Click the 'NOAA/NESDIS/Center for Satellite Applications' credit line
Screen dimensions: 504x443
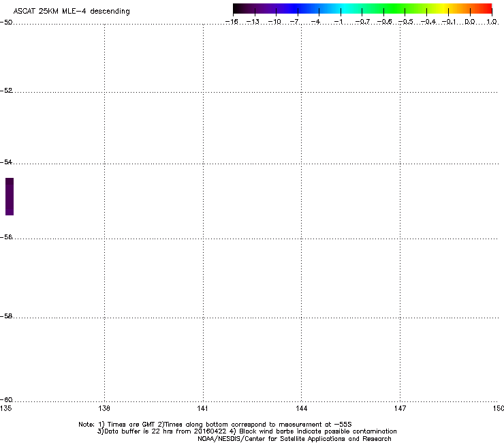click(x=294, y=439)
